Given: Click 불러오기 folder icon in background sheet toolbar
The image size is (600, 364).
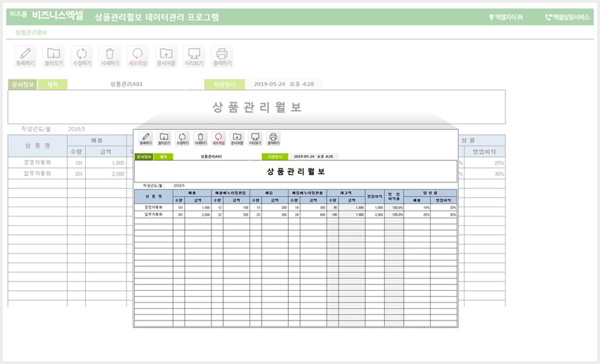Looking at the screenshot, I should pyautogui.click(x=54, y=57).
